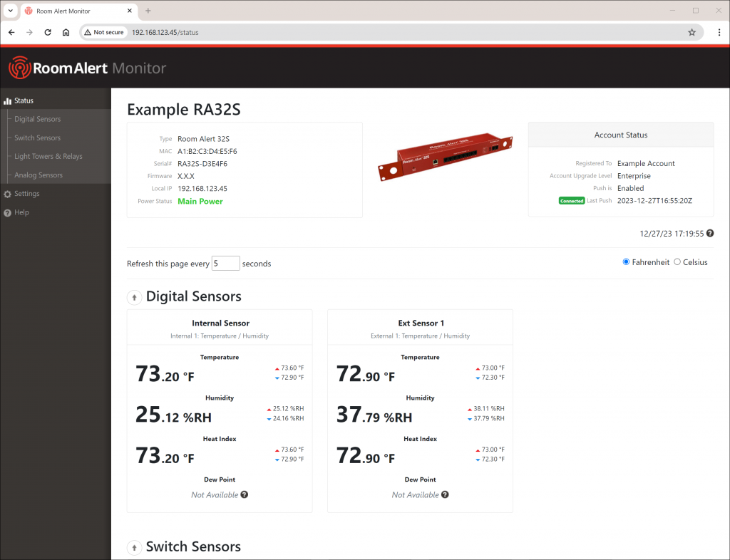Open a new browser tab
Image resolution: width=730 pixels, height=560 pixels.
click(148, 11)
